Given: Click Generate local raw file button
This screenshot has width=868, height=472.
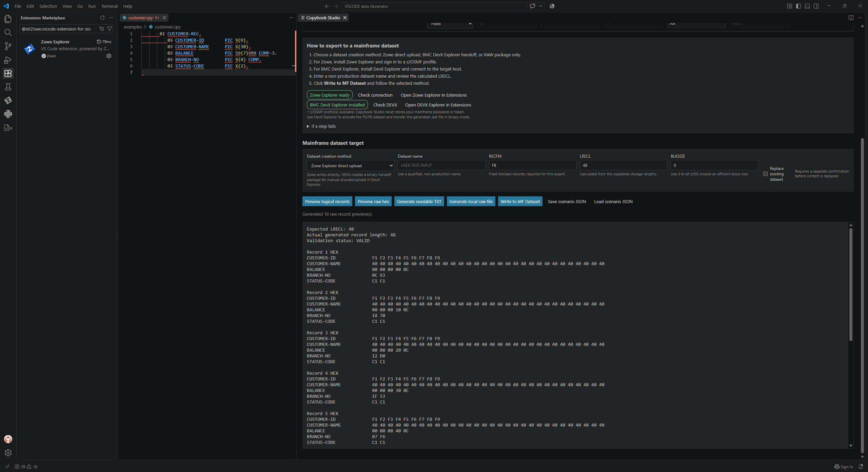Looking at the screenshot, I should click(x=471, y=201).
